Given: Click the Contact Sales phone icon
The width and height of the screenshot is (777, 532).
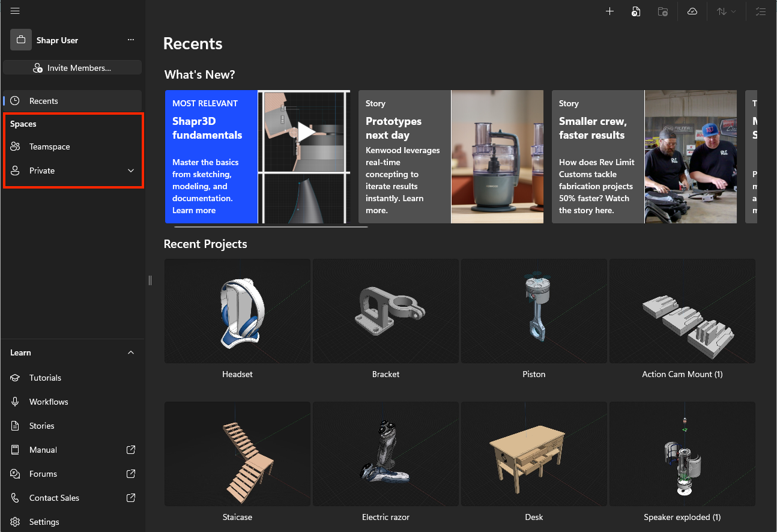Looking at the screenshot, I should [16, 498].
